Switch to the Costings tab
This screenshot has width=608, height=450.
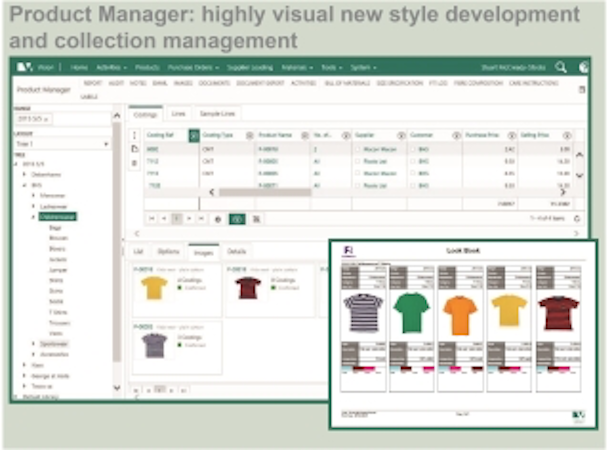click(145, 114)
